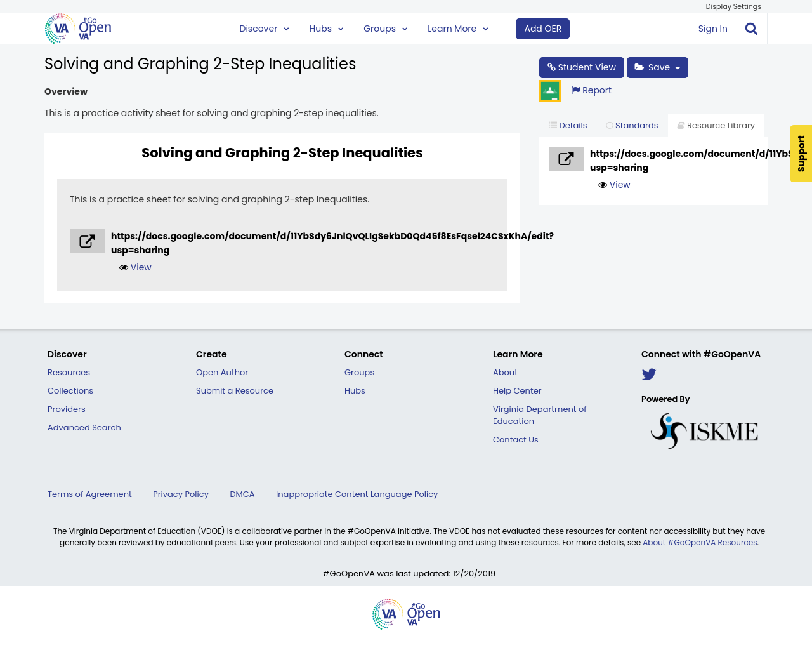812x650 pixels.
Task: Click external link icon in Resource Library panel
Action: click(566, 159)
